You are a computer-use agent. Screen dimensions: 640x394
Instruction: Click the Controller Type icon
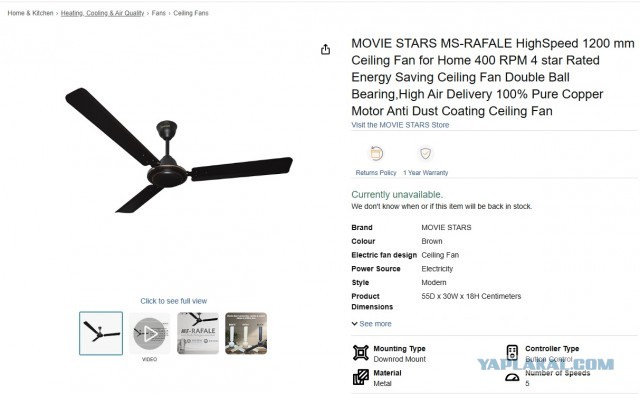pyautogui.click(x=512, y=352)
